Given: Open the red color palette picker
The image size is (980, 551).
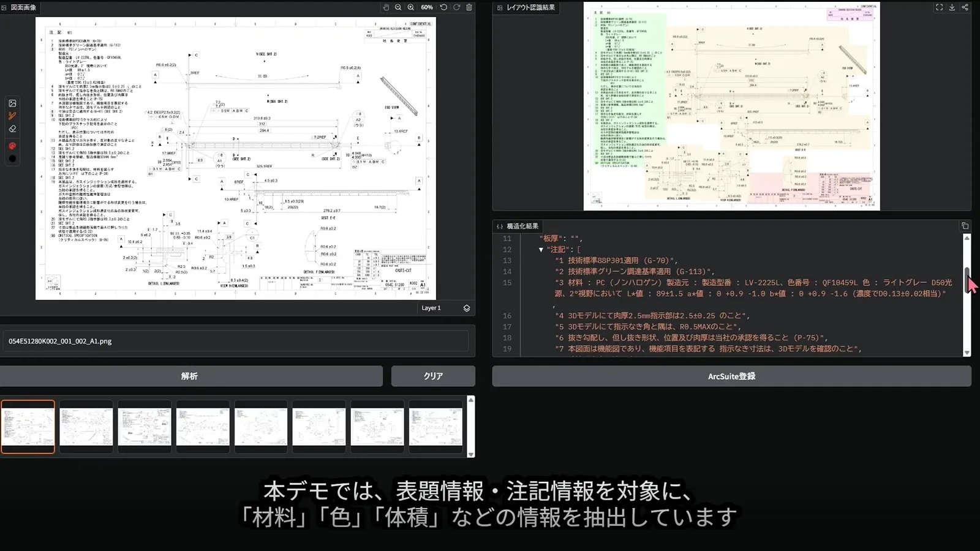Looking at the screenshot, I should tap(12, 146).
